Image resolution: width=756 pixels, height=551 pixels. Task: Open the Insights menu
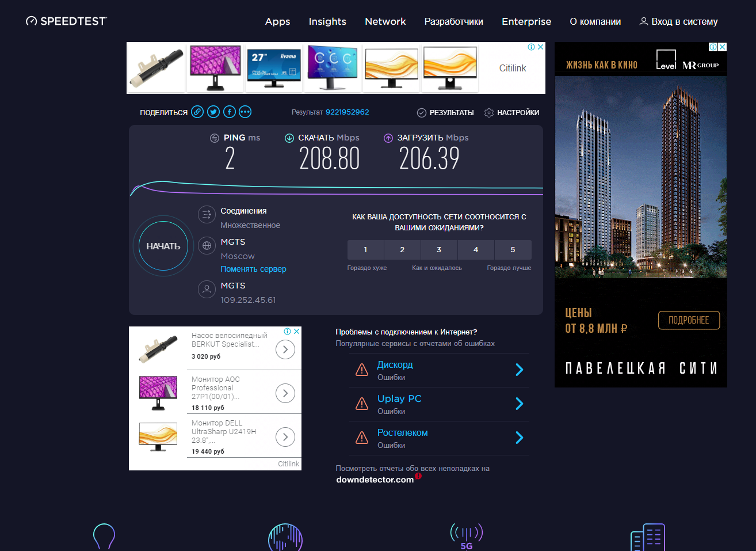coord(327,21)
